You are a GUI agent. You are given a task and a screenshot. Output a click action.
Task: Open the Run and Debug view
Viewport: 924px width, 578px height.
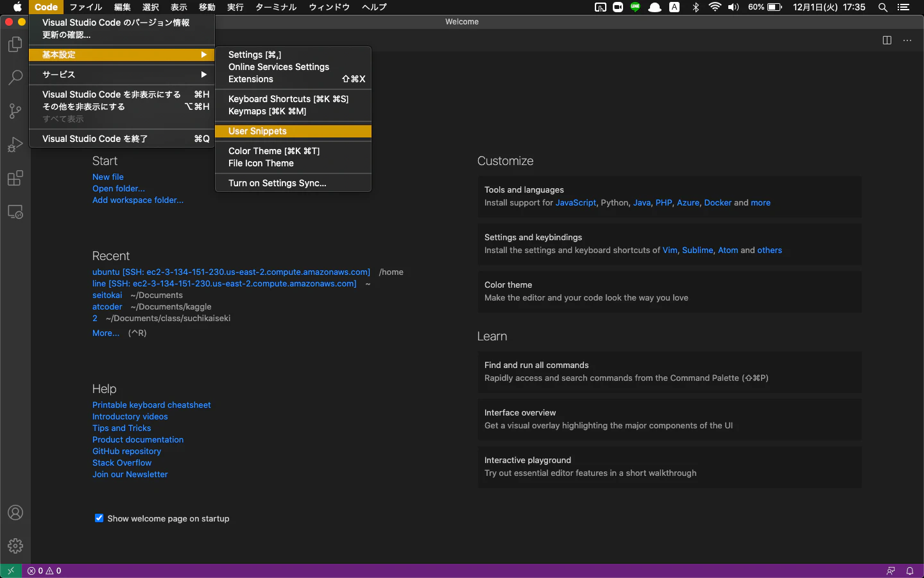(15, 144)
